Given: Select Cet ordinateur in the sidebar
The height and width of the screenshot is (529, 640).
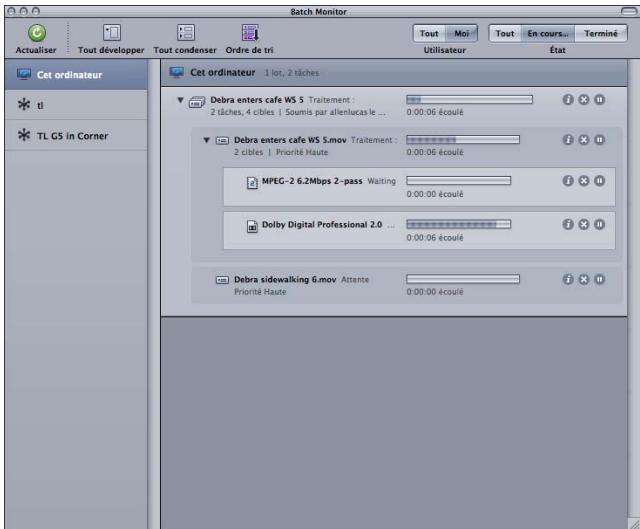Looking at the screenshot, I should [x=76, y=75].
